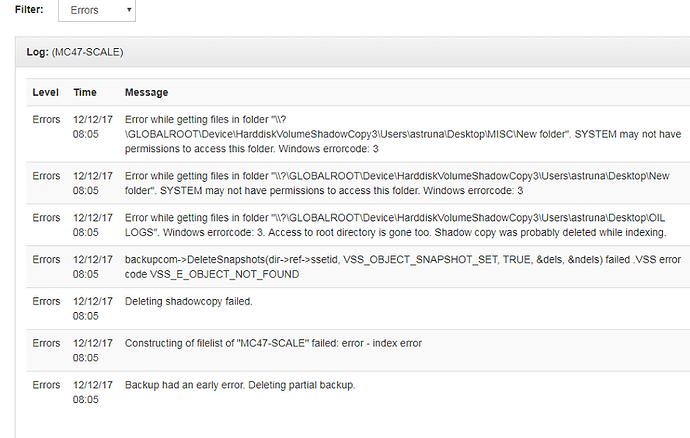Open the Errors filter dropdown
Screen dimensions: 690x438
[x=97, y=10]
